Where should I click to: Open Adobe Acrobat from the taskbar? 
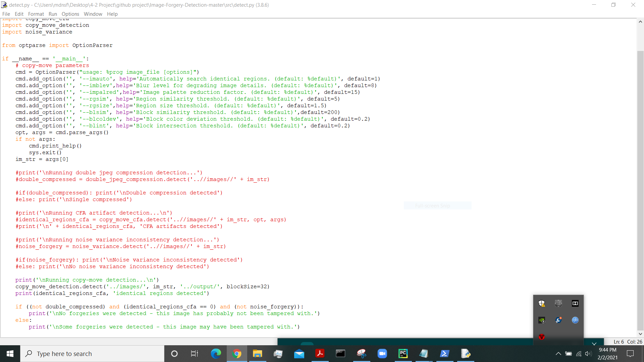[320, 354]
